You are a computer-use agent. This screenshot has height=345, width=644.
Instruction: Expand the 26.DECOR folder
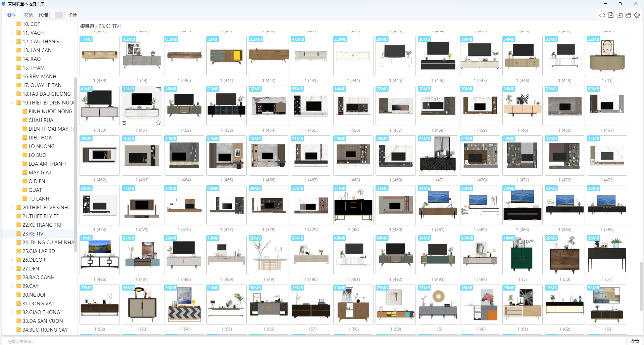click(x=12, y=260)
